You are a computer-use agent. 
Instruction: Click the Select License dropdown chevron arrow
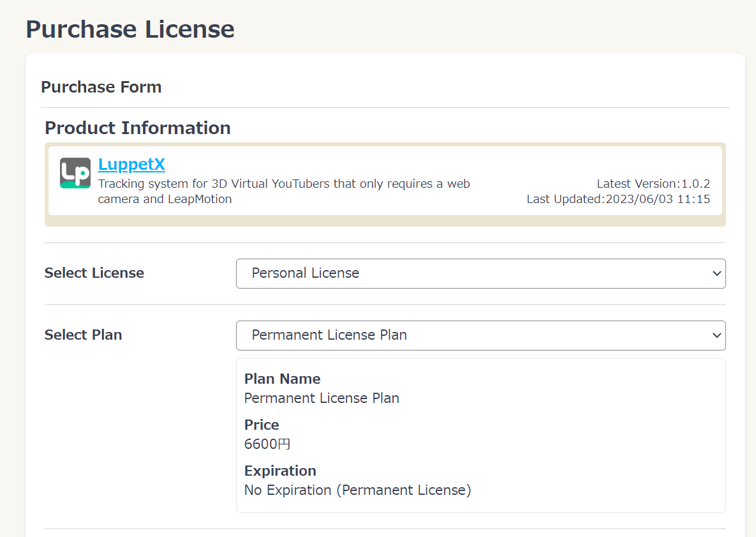pyautogui.click(x=716, y=273)
